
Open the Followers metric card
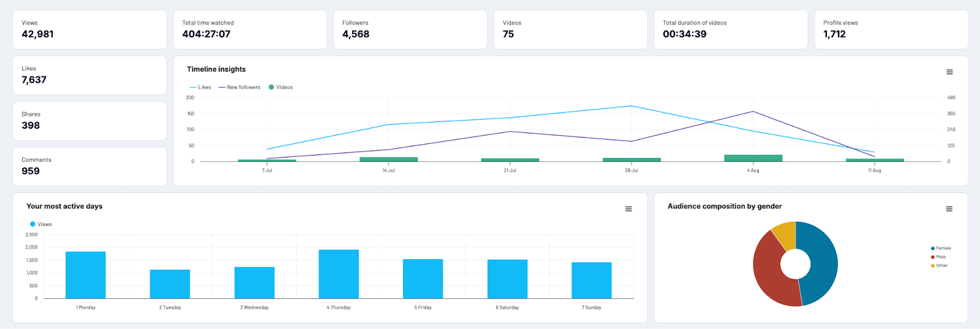pos(410,29)
